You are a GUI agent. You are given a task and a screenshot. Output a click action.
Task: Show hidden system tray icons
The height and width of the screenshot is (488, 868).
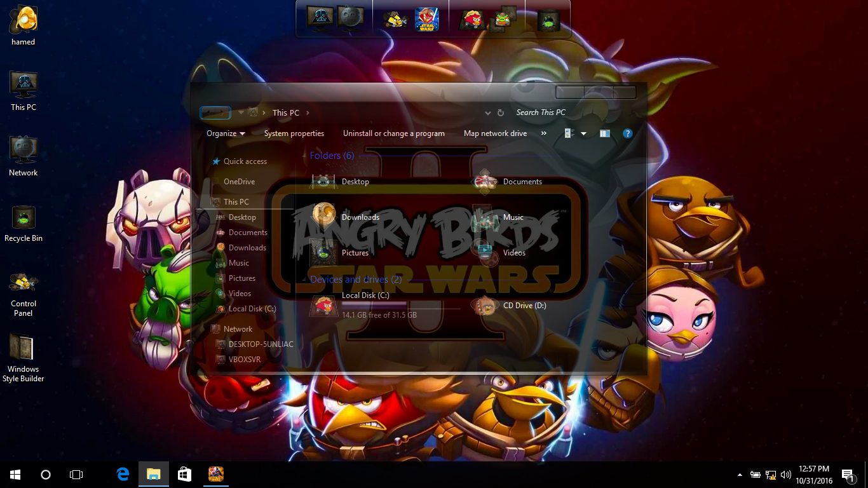(740, 475)
